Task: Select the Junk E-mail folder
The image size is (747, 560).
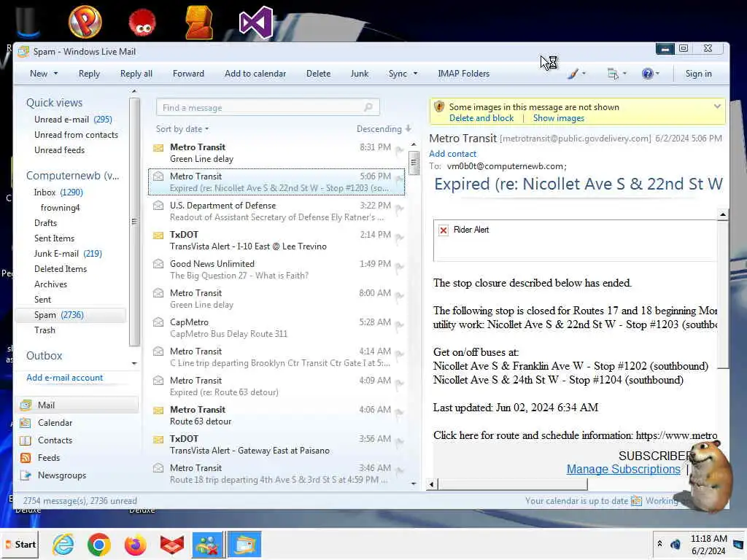Action: pyautogui.click(x=68, y=254)
